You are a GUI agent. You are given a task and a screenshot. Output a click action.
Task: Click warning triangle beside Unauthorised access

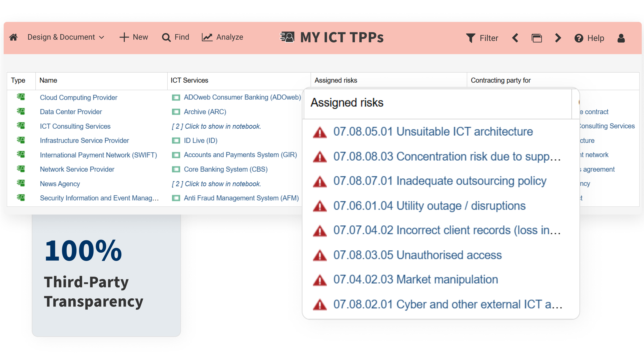click(320, 255)
